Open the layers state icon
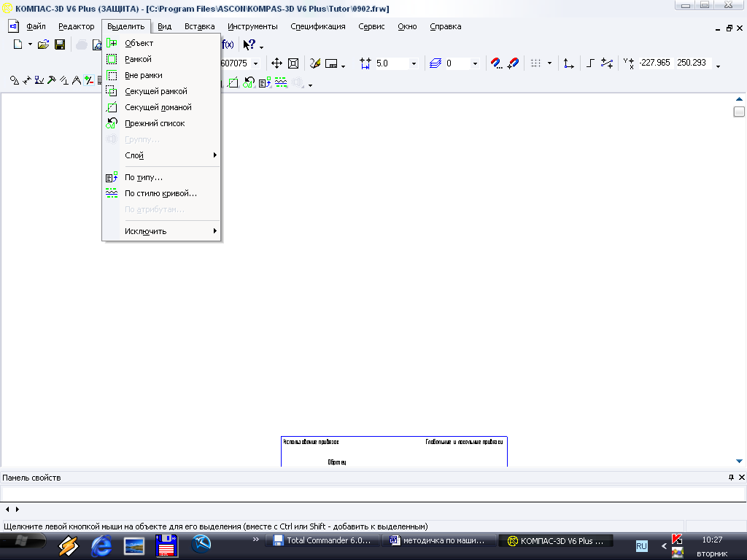 (436, 63)
